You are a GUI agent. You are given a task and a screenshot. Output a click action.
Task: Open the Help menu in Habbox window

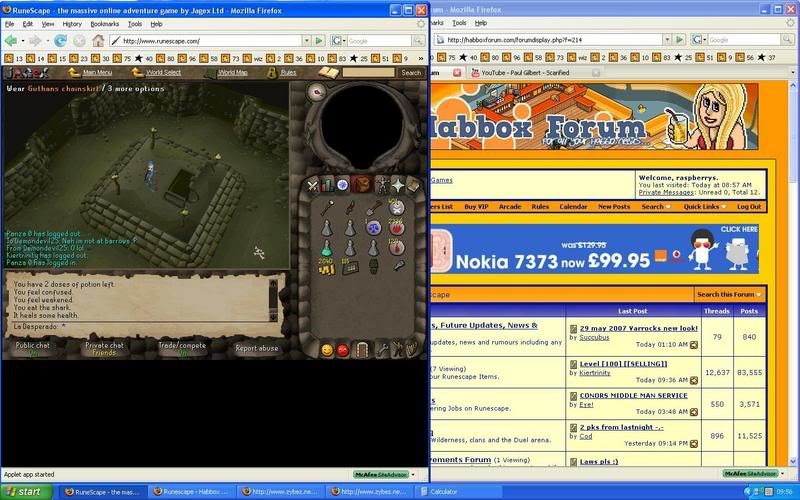coord(481,23)
